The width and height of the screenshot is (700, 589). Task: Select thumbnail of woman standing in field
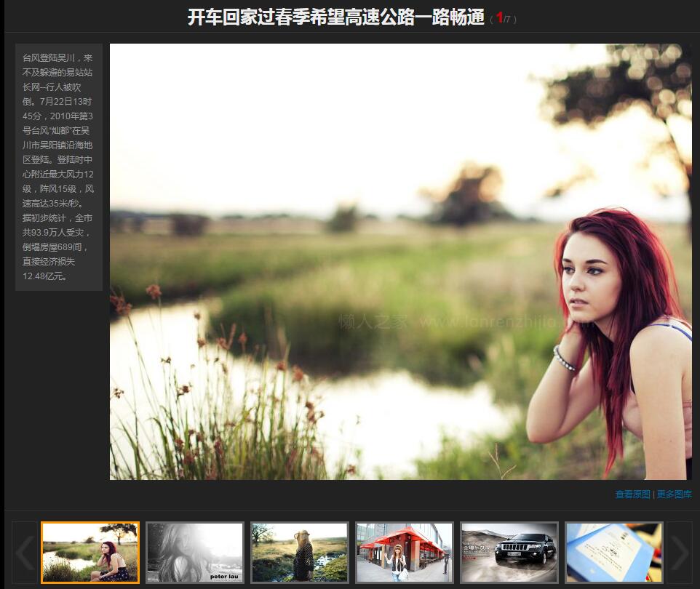[300, 553]
